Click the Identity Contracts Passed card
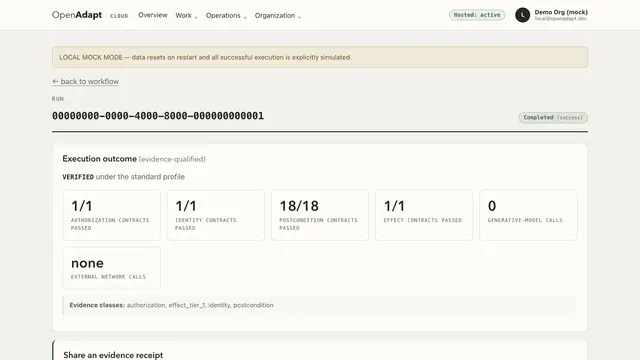 click(216, 215)
